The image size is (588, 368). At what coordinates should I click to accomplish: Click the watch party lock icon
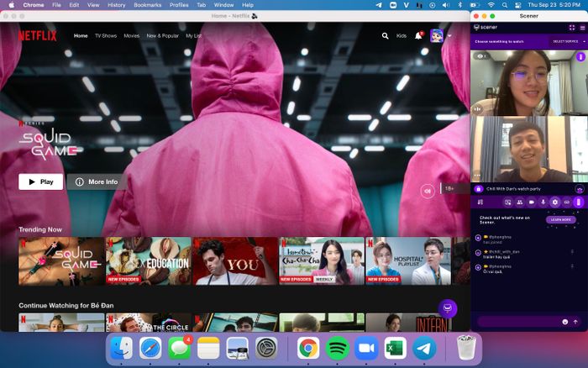tap(478, 189)
